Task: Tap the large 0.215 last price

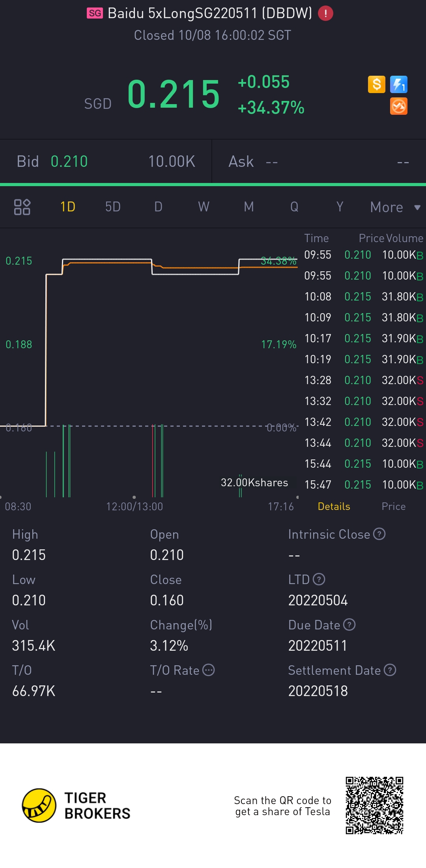Action: point(174,94)
